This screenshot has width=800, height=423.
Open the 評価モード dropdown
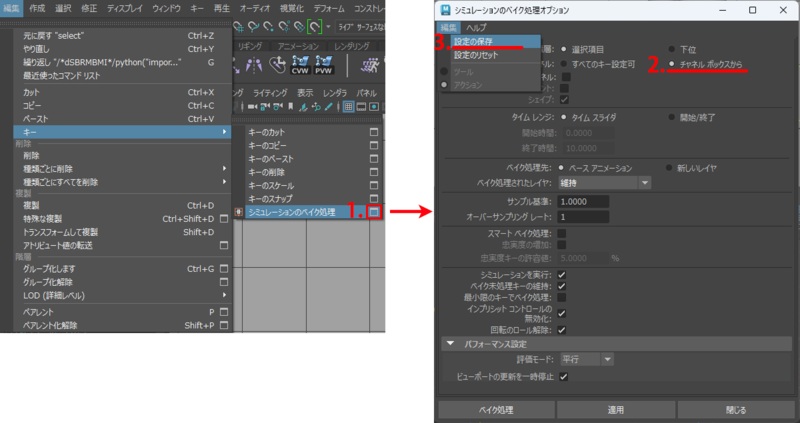[x=587, y=359]
